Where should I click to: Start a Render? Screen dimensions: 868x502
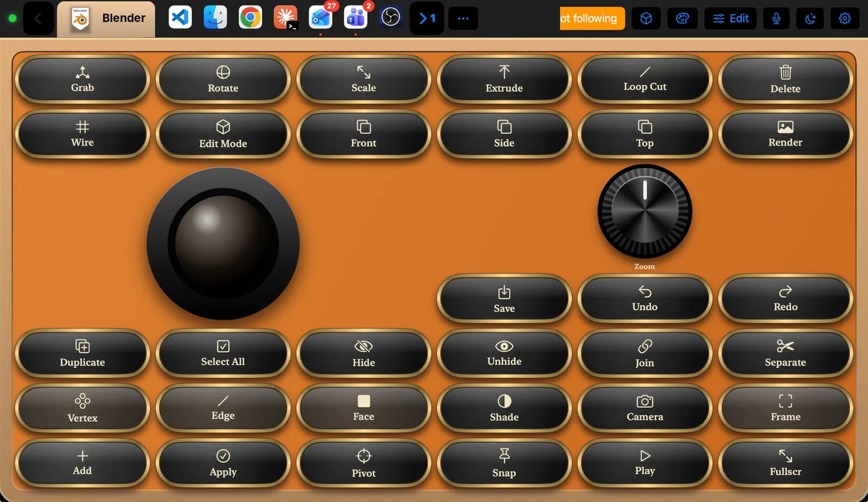pos(785,134)
